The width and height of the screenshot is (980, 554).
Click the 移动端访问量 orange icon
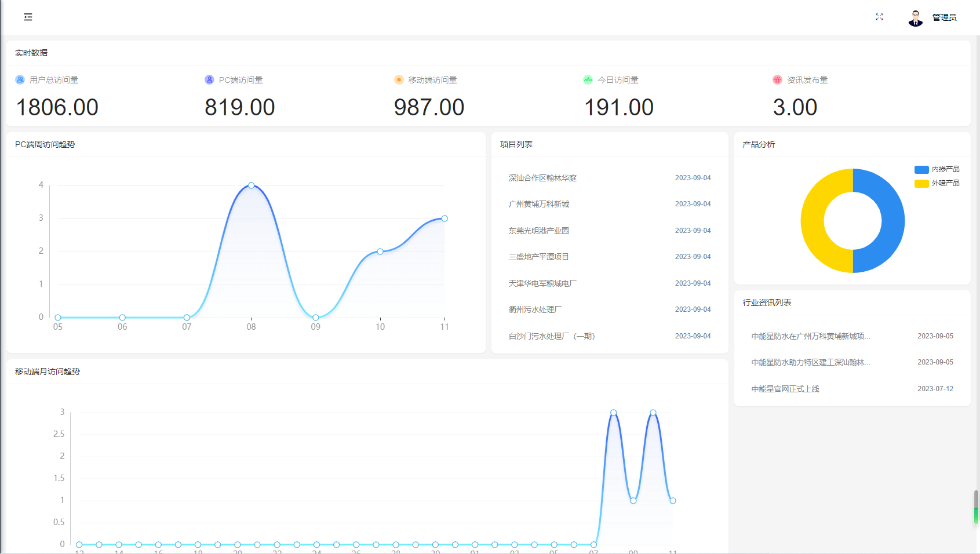399,80
